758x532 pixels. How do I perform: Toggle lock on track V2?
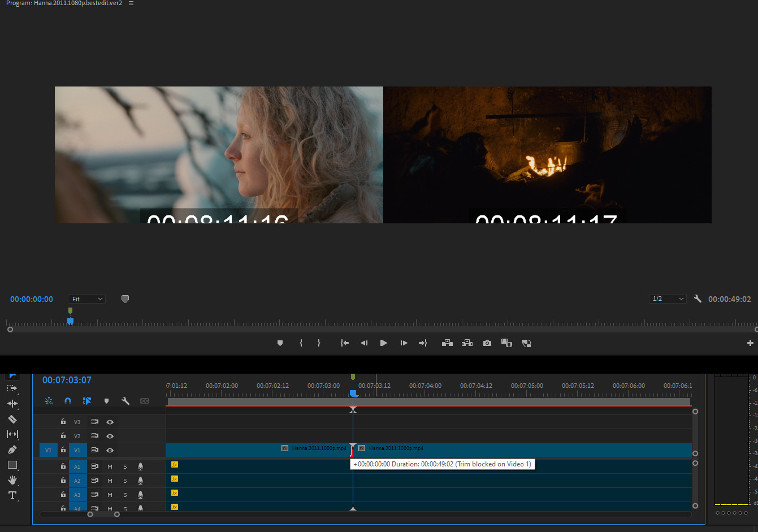(63, 436)
